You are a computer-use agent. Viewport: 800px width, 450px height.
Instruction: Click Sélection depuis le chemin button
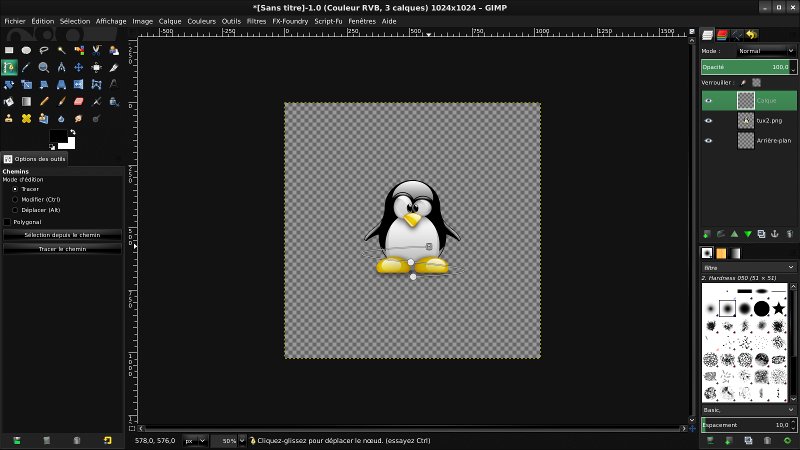click(62, 235)
